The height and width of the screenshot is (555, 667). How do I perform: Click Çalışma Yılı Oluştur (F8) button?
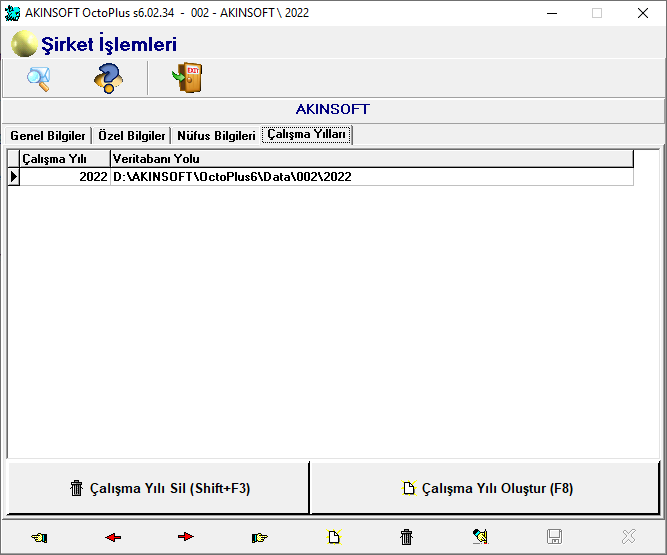coord(485,488)
